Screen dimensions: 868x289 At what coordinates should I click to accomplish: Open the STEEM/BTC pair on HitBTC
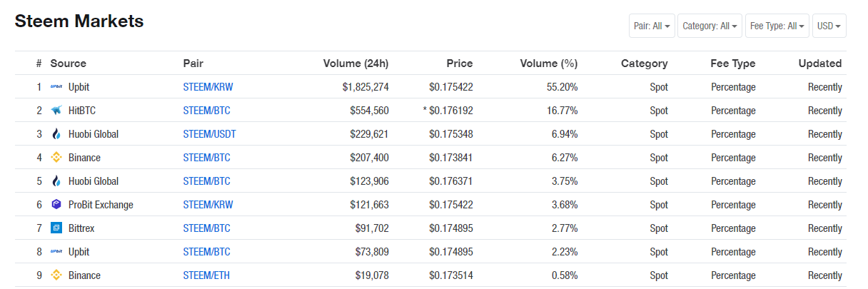(206, 111)
